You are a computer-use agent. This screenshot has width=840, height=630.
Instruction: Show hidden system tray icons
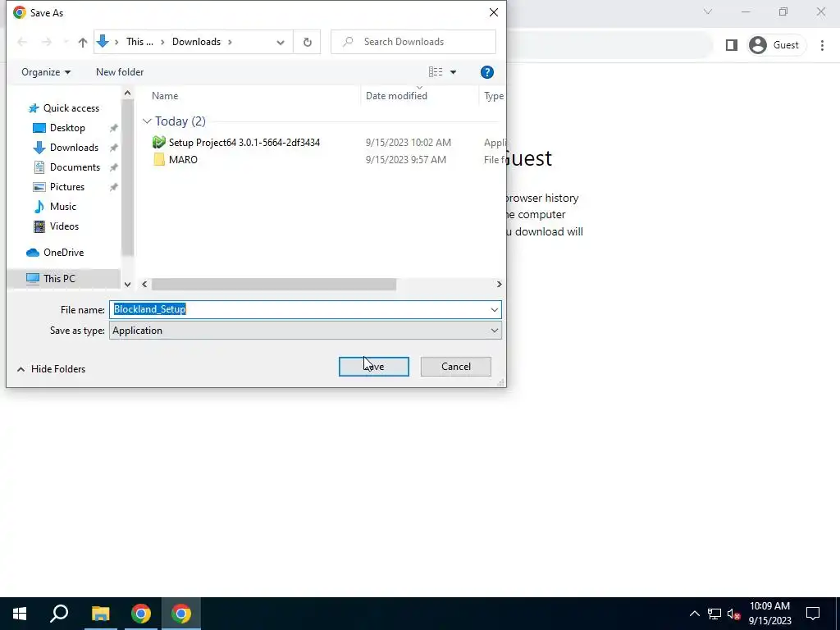tap(694, 614)
